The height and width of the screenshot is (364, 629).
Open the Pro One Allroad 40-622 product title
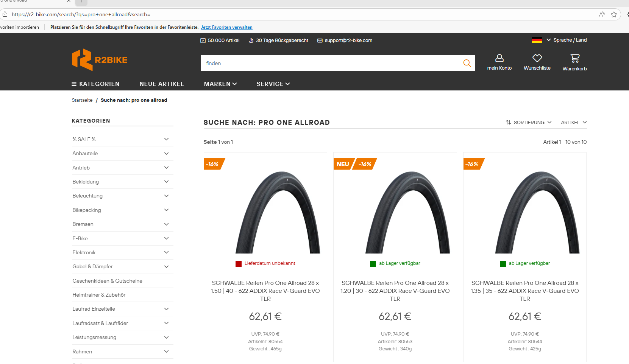click(x=265, y=291)
